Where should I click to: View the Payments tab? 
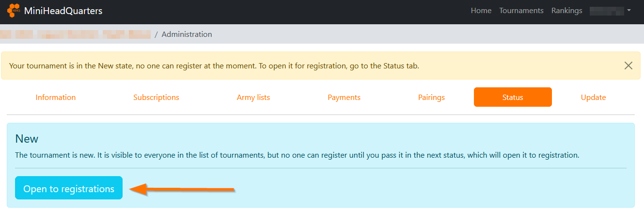tap(344, 97)
